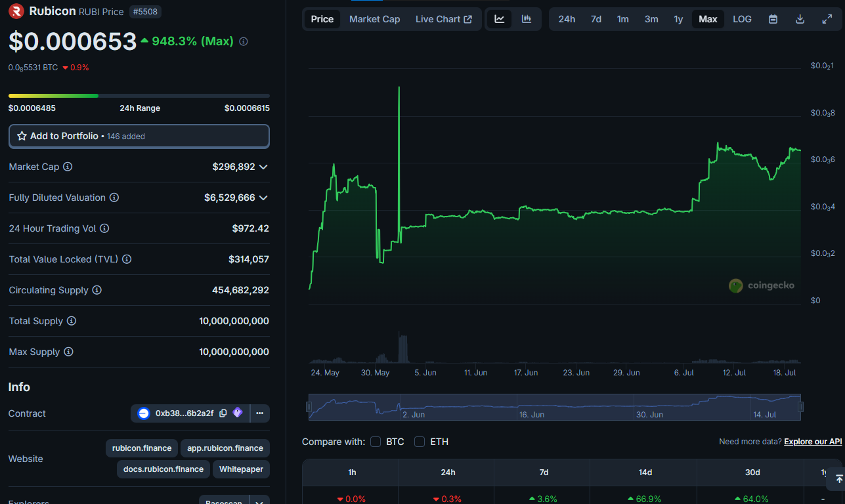The height and width of the screenshot is (504, 845).
Task: Select the 1y time range
Action: coord(678,19)
